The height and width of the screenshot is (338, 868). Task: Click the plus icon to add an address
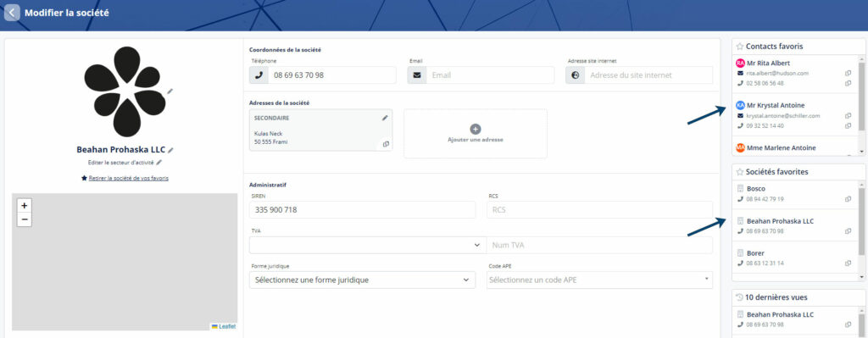point(475,129)
